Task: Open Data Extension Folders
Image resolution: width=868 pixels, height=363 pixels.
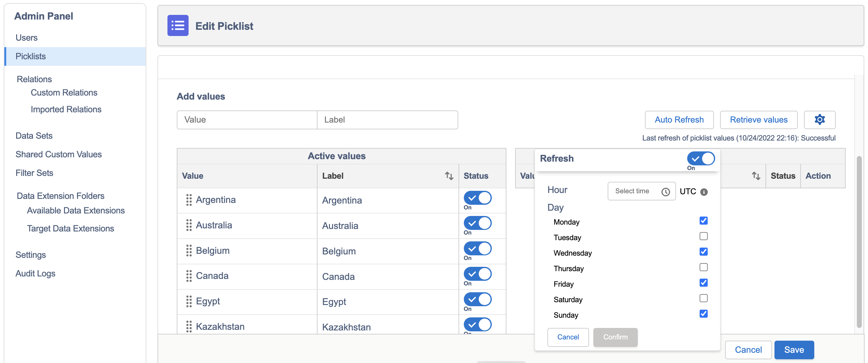Action: tap(60, 196)
